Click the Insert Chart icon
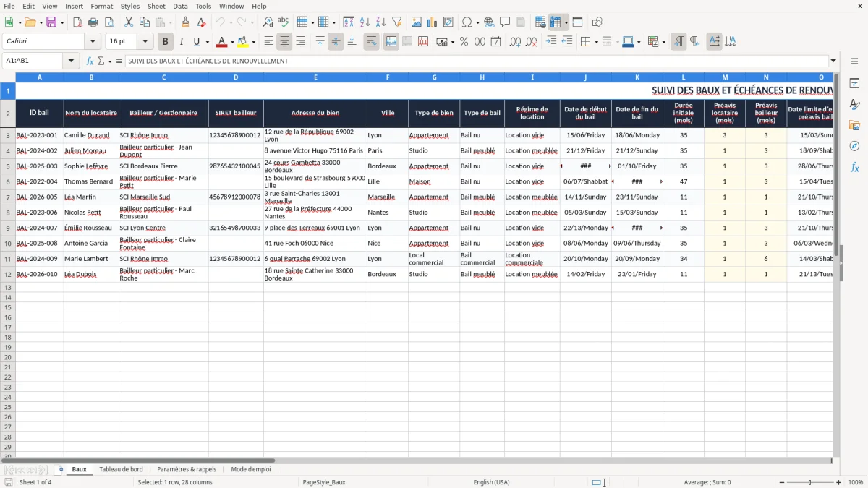 432,22
